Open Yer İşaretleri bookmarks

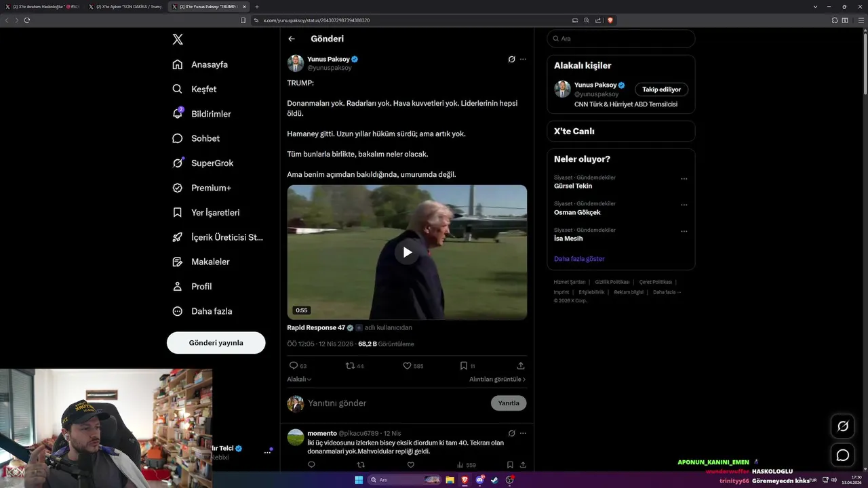pos(205,212)
